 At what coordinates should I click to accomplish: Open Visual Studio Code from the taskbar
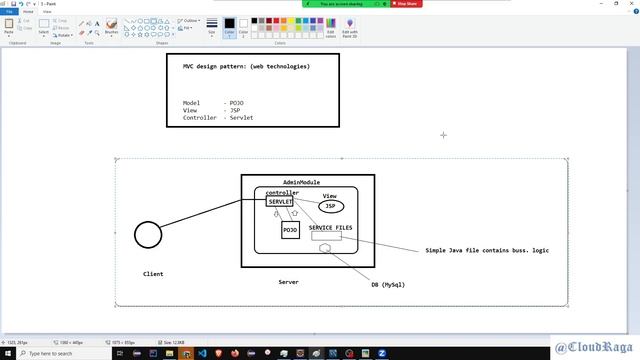202,353
